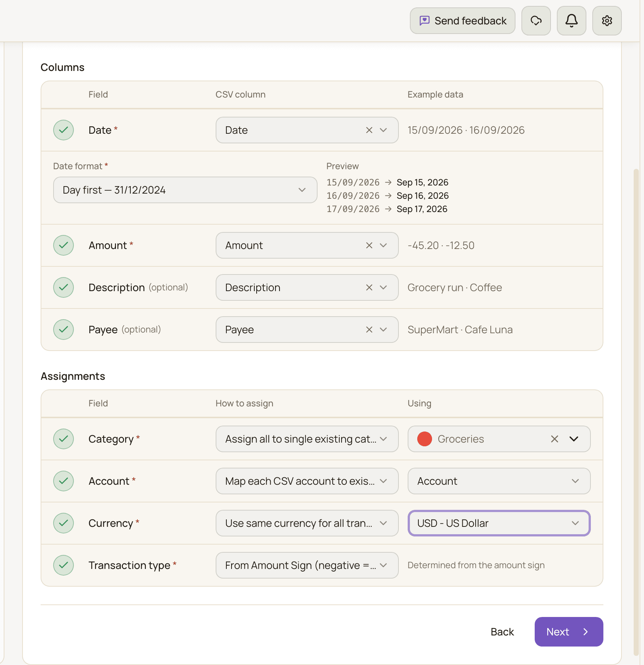Image resolution: width=644 pixels, height=665 pixels.
Task: Open Category how-to-assign dropdown
Action: coord(307,439)
